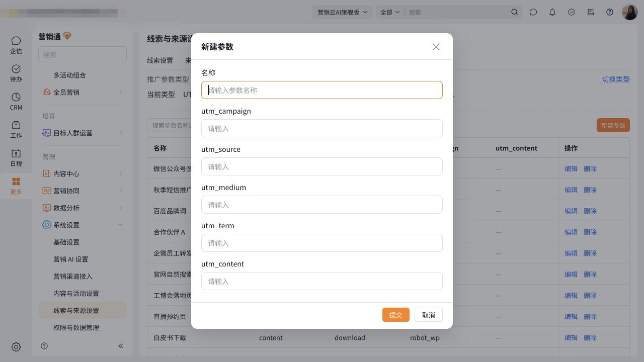Screen dimensions: 644x362
Task: Focus the utm_campaign input field
Action: coord(322,128)
